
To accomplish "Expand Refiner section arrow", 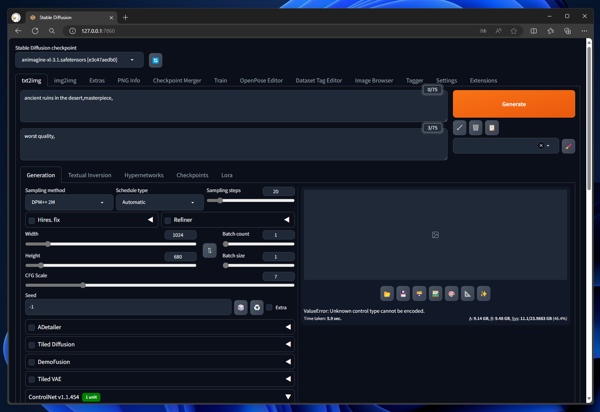I will click(287, 220).
